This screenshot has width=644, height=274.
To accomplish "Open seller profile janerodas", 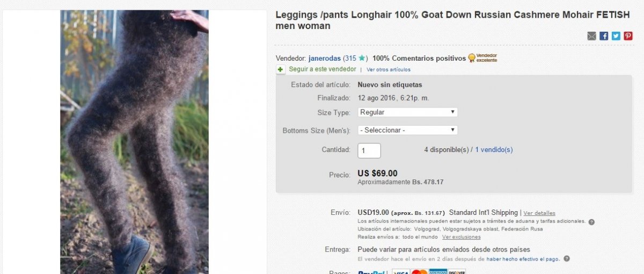I will coord(325,58).
